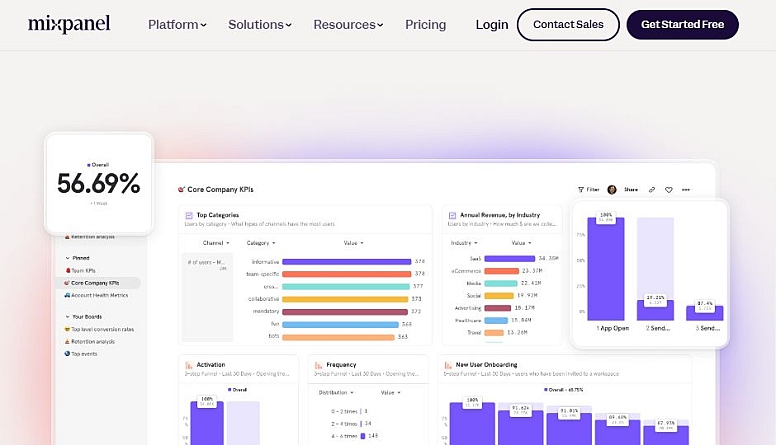Click the 2 Send... funnel step bar

tap(655, 310)
